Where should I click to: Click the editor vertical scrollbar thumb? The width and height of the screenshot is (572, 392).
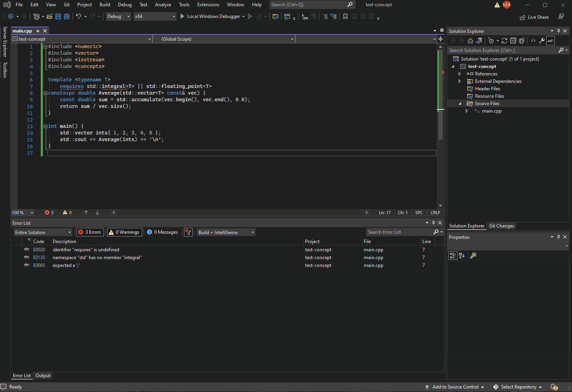click(440, 95)
